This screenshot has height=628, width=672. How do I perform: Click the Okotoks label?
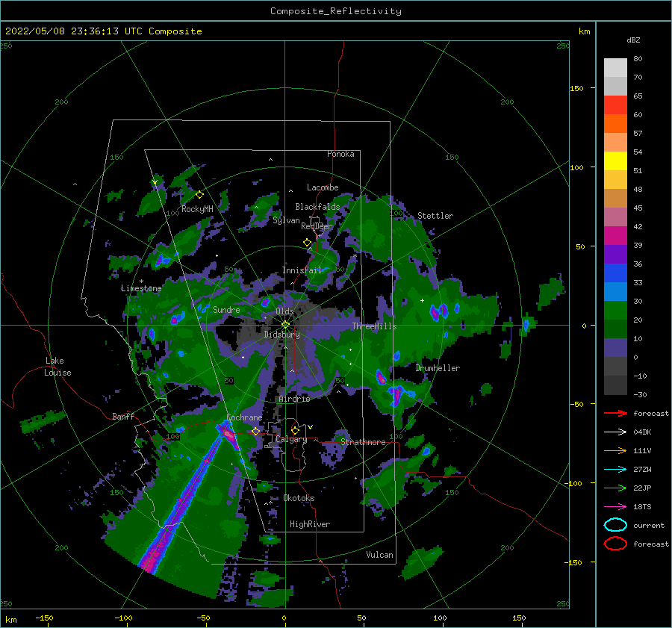tap(299, 498)
